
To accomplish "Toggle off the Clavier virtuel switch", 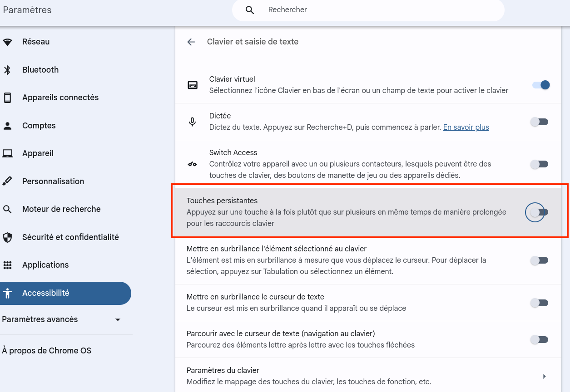I will click(x=540, y=85).
